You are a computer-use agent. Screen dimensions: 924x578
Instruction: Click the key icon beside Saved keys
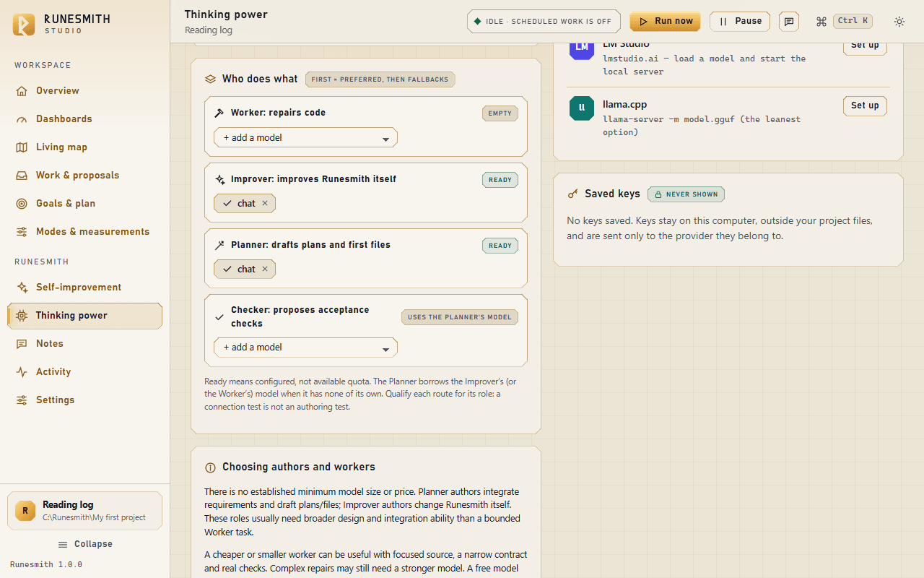[x=573, y=194]
